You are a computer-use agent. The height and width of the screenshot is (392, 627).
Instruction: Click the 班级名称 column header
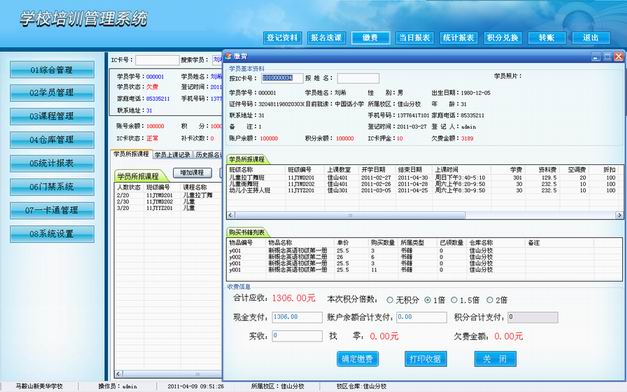click(x=256, y=170)
